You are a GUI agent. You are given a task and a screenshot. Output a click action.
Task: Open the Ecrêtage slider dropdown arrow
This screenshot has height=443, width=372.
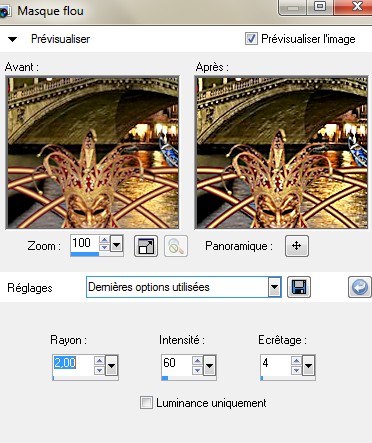308,366
